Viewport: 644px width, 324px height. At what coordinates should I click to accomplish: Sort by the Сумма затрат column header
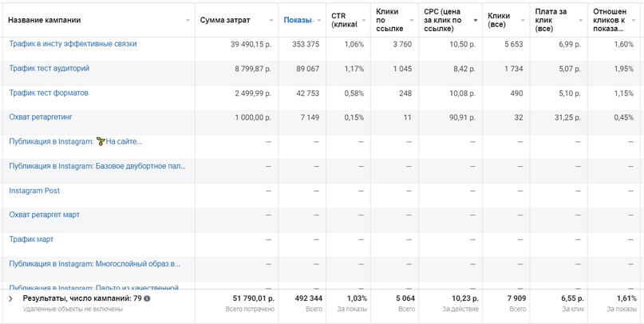pyautogui.click(x=224, y=20)
